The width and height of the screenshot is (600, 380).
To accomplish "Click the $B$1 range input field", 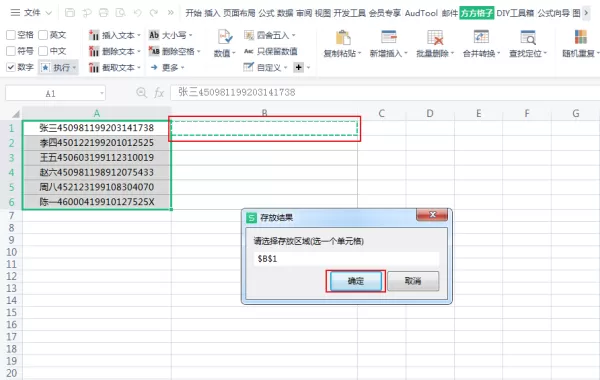I will (346, 259).
